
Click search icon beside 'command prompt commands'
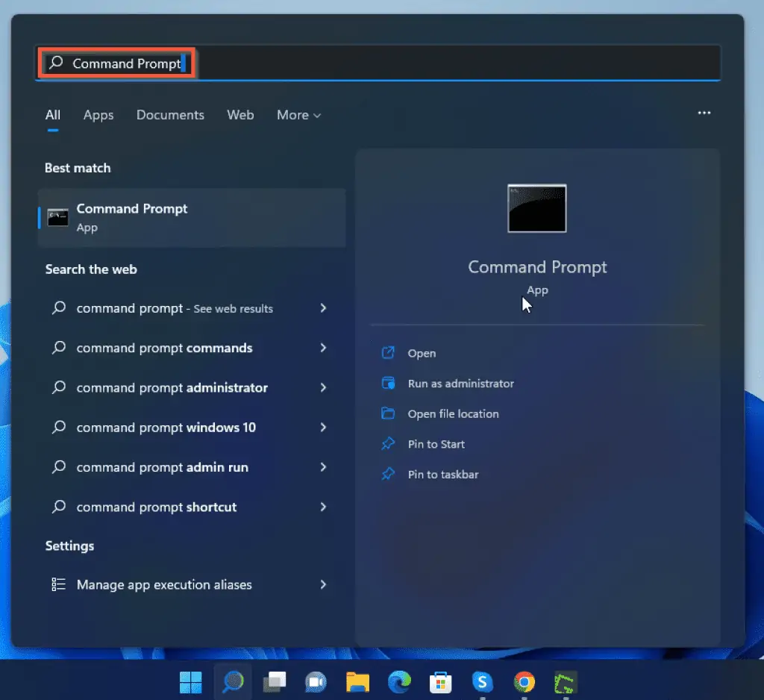(59, 348)
